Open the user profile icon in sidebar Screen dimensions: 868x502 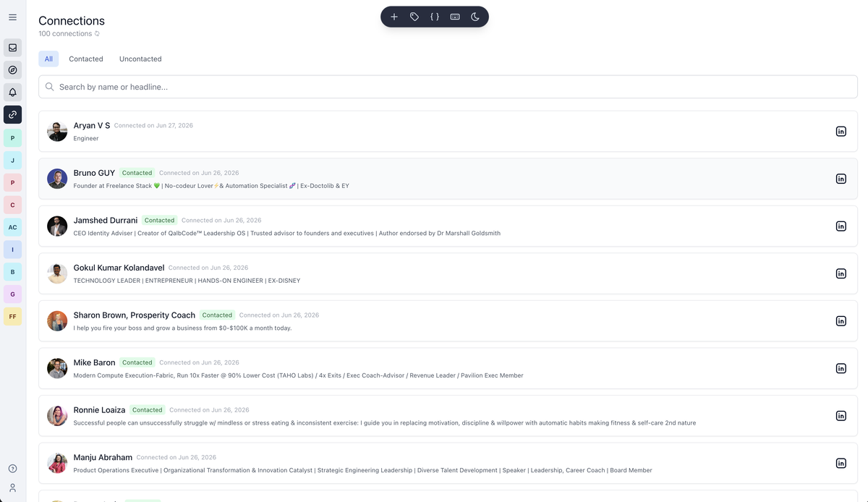point(12,488)
